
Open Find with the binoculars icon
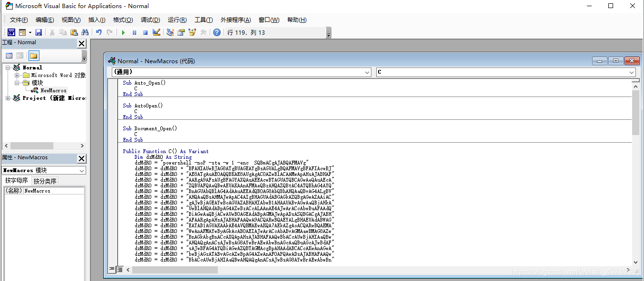85,32
